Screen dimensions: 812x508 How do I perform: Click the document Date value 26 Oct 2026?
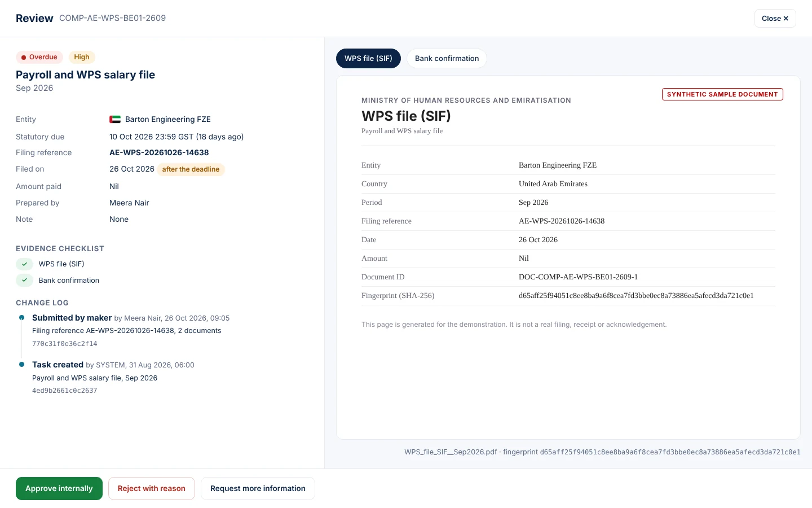[x=538, y=239]
